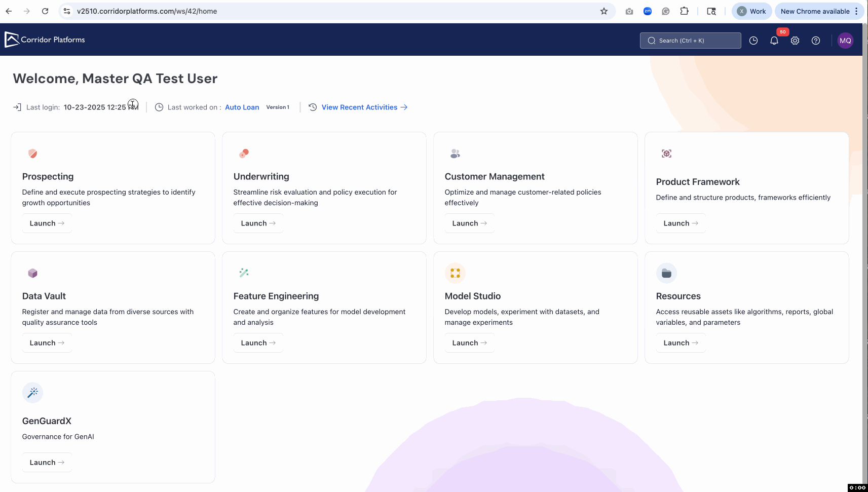This screenshot has width=868, height=492.
Task: Open the MQ user avatar menu
Action: (x=845, y=41)
